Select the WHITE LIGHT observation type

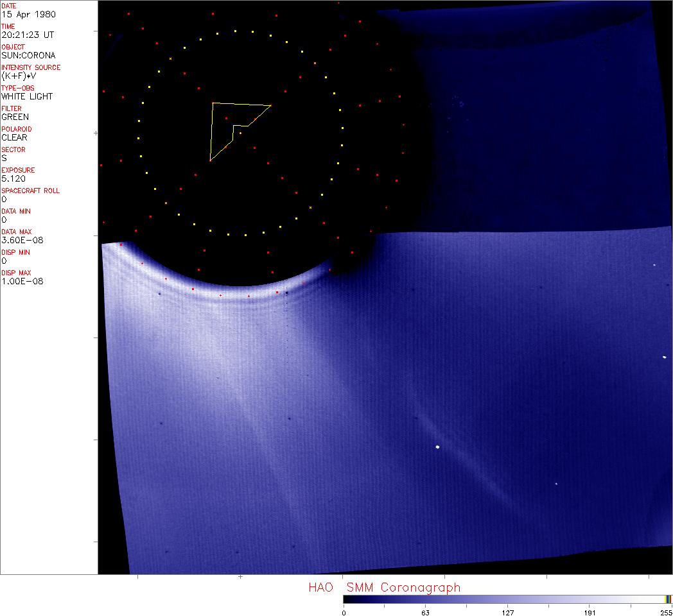(27, 96)
